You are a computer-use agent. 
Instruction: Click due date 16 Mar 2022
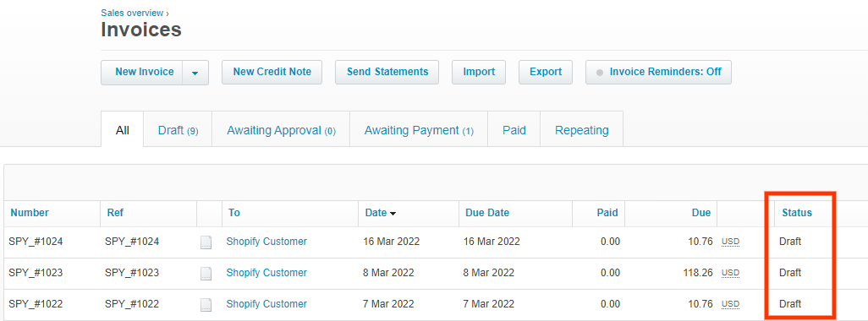(x=492, y=242)
